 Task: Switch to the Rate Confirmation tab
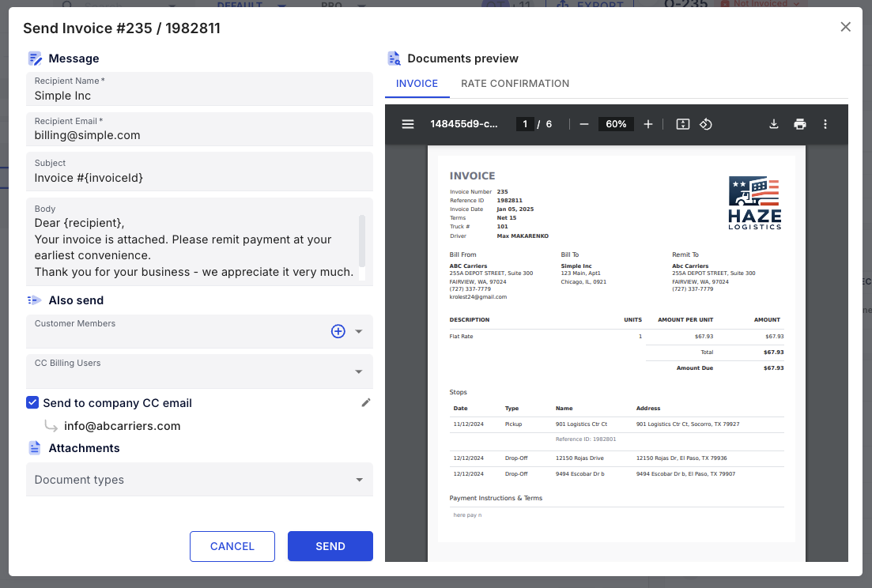(x=515, y=84)
